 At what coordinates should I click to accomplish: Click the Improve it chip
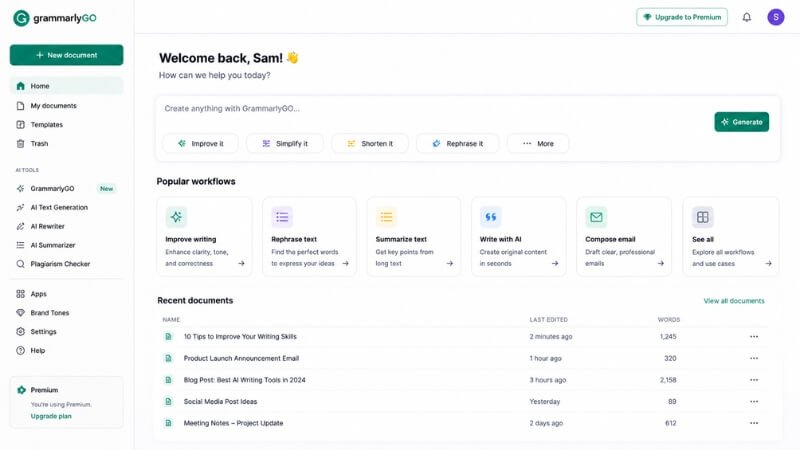click(x=201, y=143)
